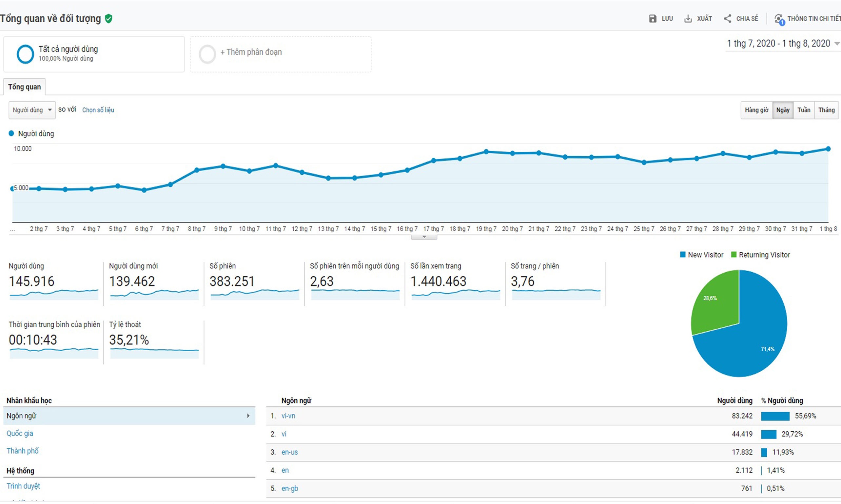Click the empty circle for Thêm phân đoạn
The image size is (841, 504).
207,54
